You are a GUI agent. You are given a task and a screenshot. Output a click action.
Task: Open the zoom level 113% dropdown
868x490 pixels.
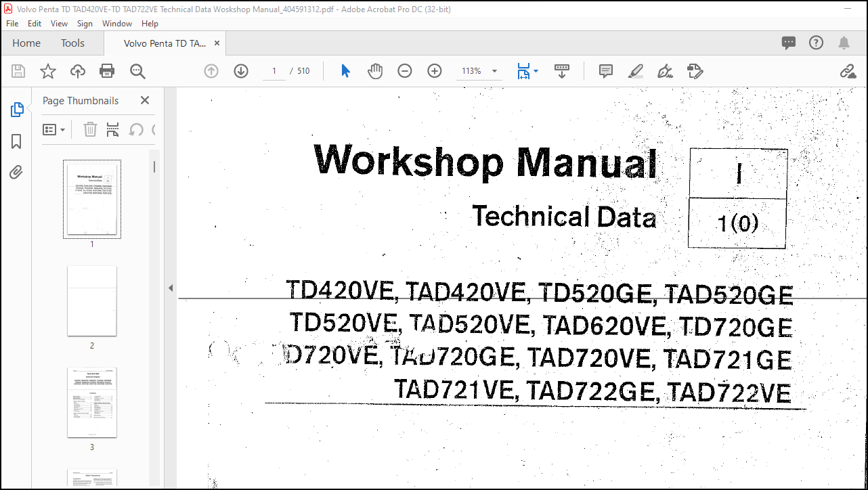click(x=479, y=71)
